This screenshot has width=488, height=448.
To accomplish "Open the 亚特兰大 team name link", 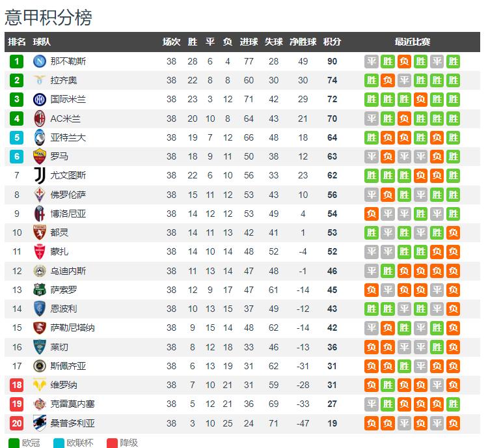I will (68, 137).
